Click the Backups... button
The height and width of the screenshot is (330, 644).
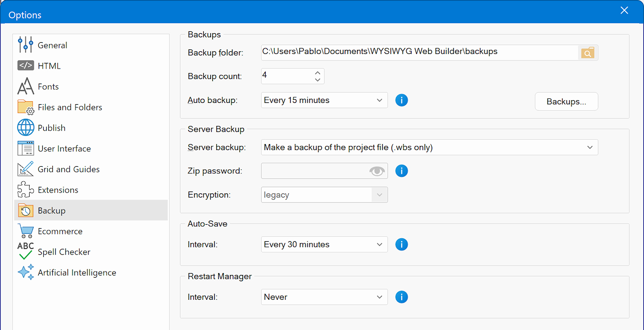[566, 101]
